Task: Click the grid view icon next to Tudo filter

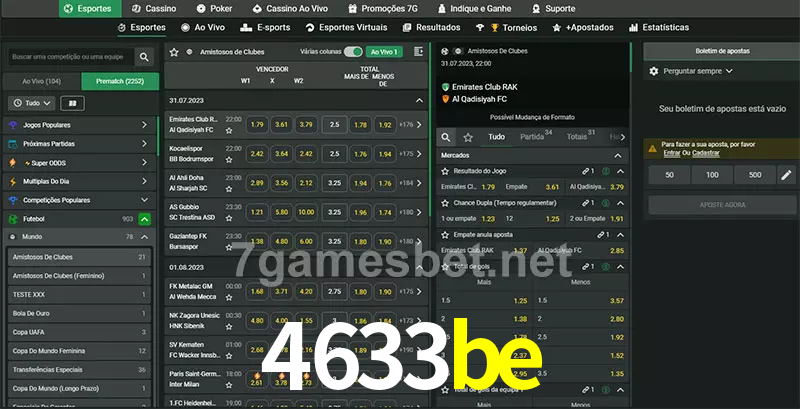Action: pyautogui.click(x=72, y=104)
